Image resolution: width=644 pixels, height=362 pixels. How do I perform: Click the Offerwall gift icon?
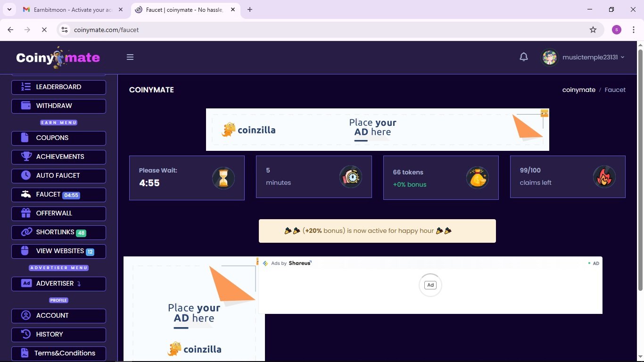26,213
